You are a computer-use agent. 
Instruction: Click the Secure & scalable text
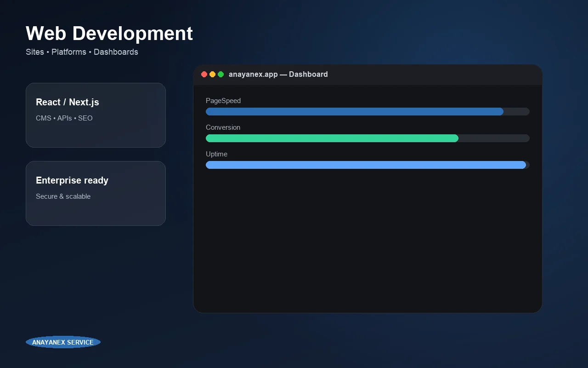[63, 196]
